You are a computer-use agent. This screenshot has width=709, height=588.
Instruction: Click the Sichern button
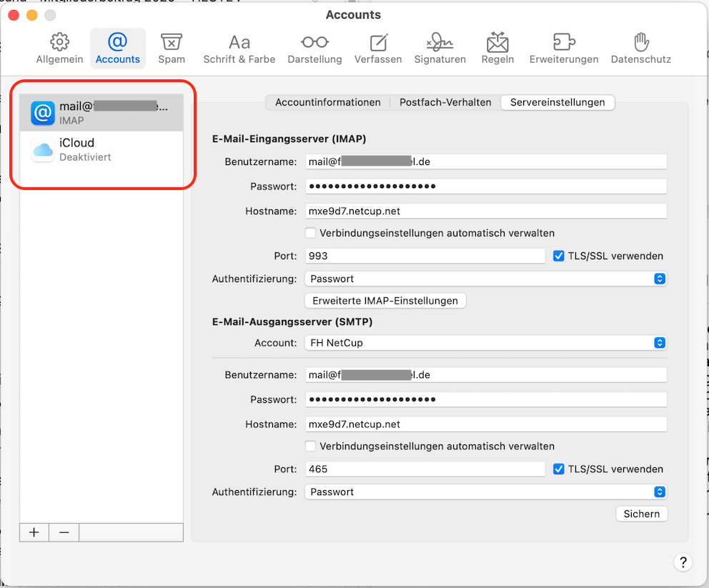tap(641, 514)
